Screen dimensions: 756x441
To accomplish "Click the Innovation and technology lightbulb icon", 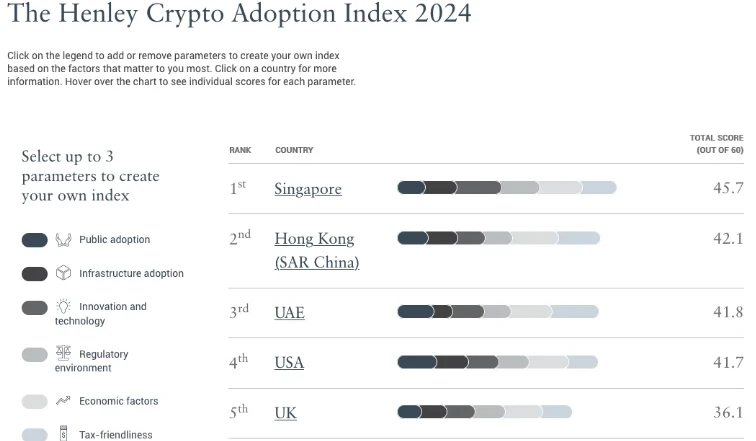I will [63, 306].
